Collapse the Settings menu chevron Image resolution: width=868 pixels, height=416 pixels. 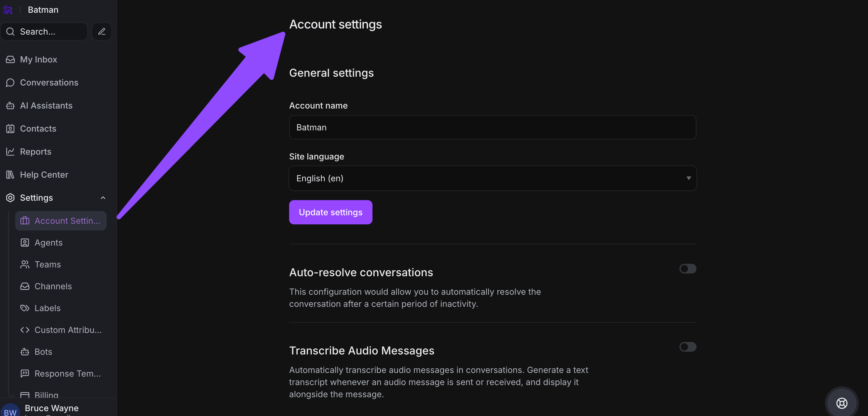click(x=103, y=198)
